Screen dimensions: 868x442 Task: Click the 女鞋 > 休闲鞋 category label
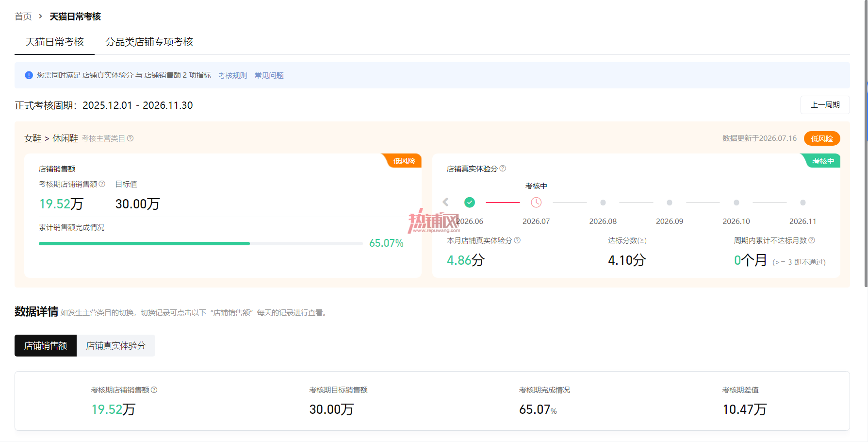51,138
